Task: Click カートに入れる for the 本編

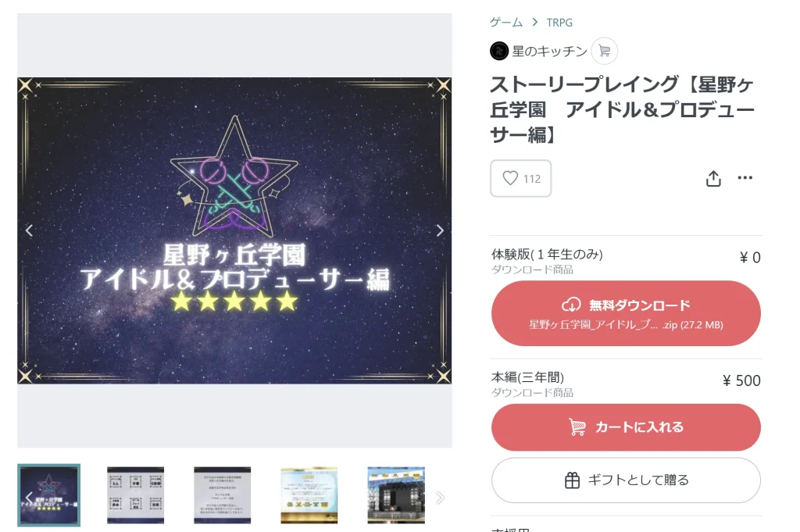Action: point(626,427)
